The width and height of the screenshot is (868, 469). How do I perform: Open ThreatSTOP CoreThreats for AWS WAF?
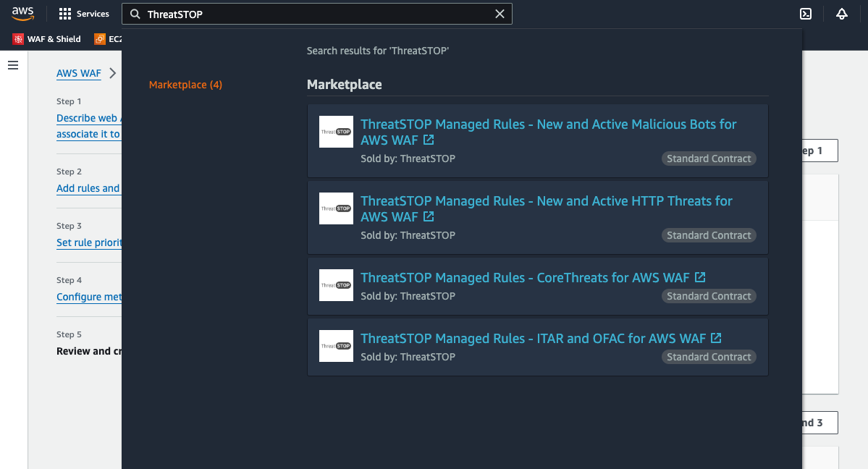coord(525,278)
